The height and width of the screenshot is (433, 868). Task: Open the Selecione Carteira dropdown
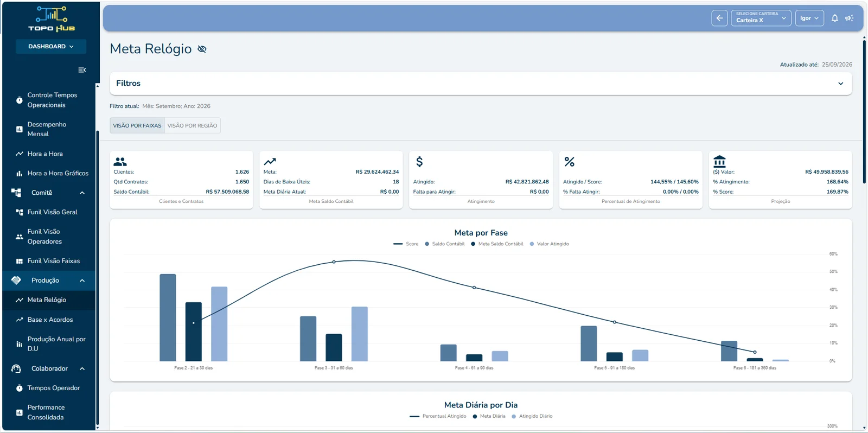coord(761,18)
